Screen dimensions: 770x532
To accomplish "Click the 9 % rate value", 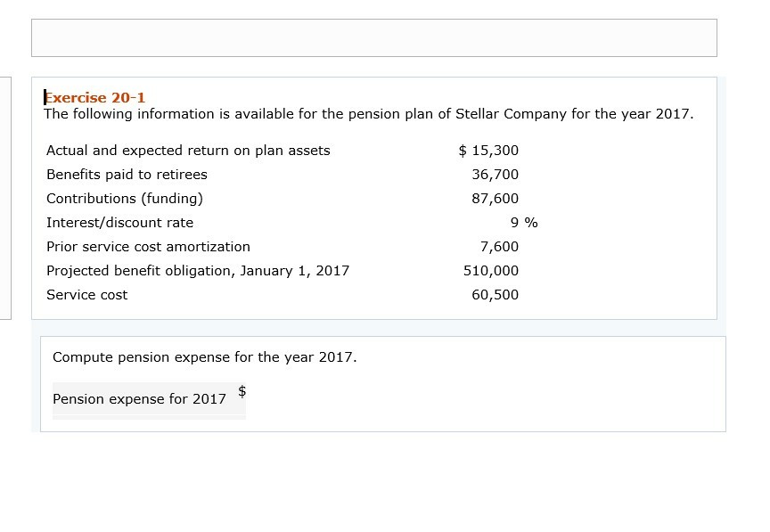I will coord(524,223).
